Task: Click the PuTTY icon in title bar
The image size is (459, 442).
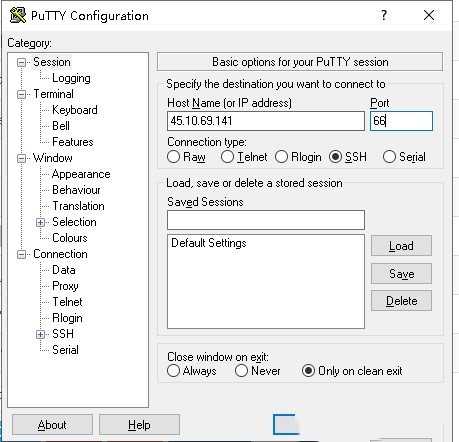Action: 18,15
